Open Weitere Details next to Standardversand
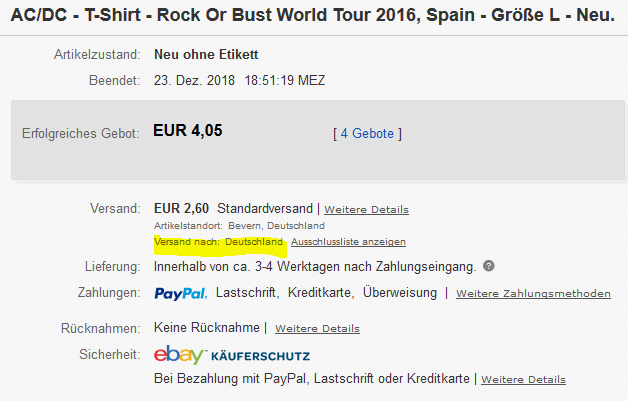This screenshot has width=628, height=401. click(x=365, y=210)
